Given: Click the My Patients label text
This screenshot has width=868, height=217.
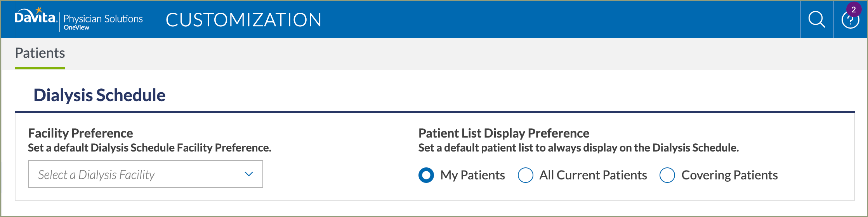Looking at the screenshot, I should [472, 175].
